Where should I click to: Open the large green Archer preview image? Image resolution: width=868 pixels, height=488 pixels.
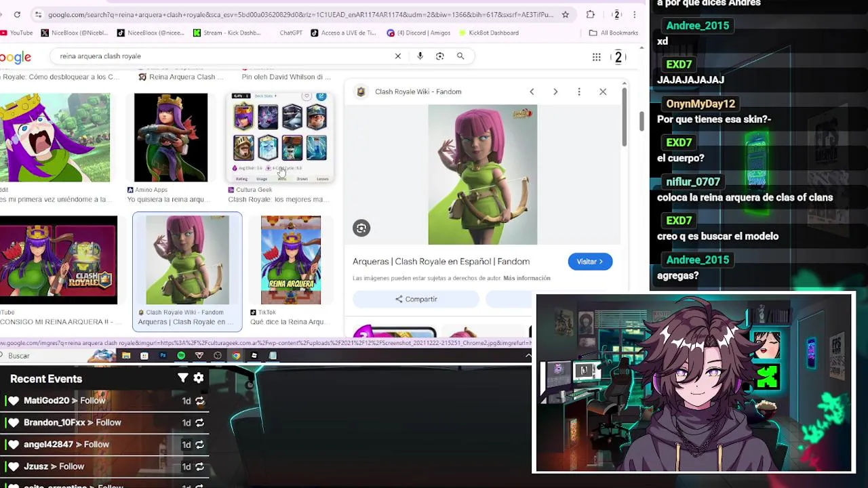[483, 174]
